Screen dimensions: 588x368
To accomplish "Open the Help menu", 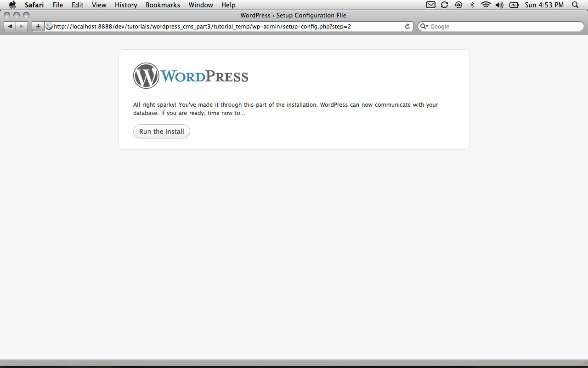I will (x=228, y=5).
